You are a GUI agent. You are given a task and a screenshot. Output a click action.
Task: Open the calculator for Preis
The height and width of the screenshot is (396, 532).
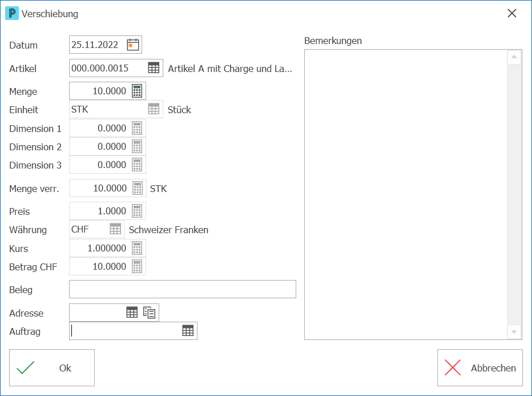(137, 211)
